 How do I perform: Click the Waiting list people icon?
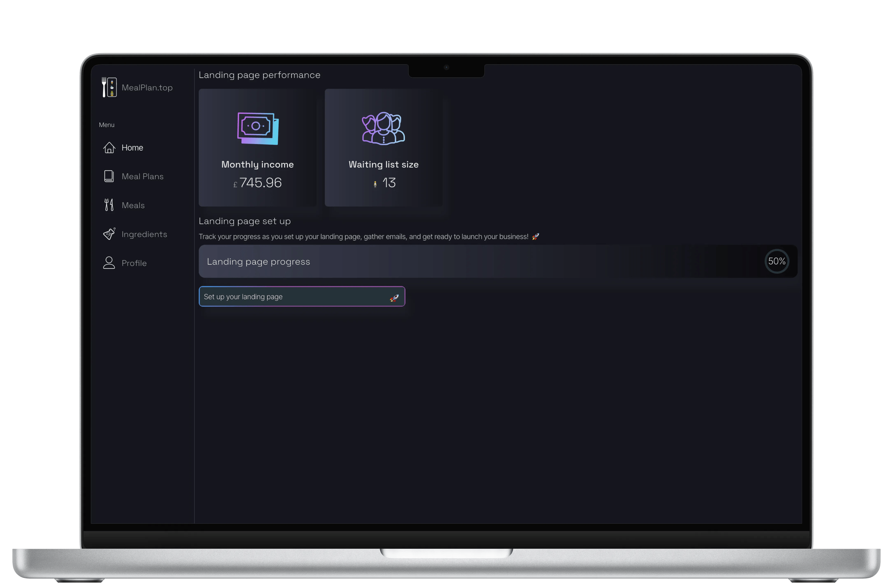[383, 128]
